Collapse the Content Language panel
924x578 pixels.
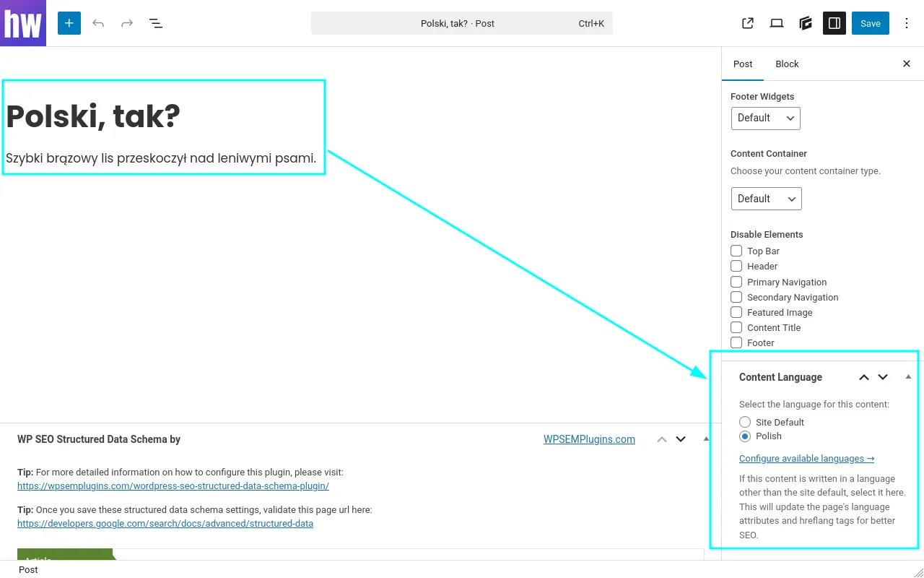pos(908,376)
